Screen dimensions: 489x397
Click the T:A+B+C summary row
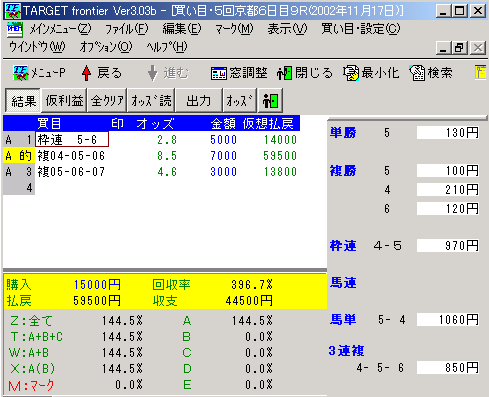pos(76,337)
